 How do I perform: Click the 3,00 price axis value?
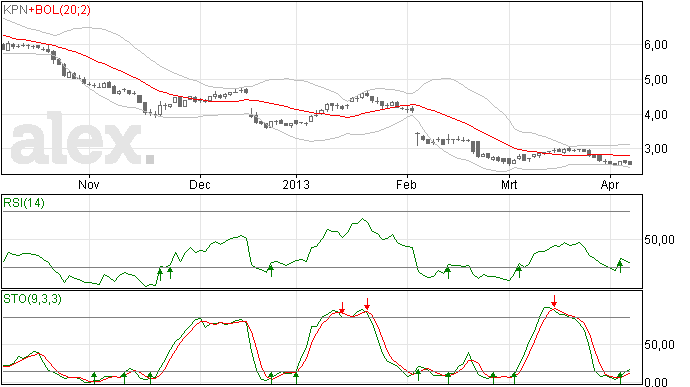tap(656, 149)
